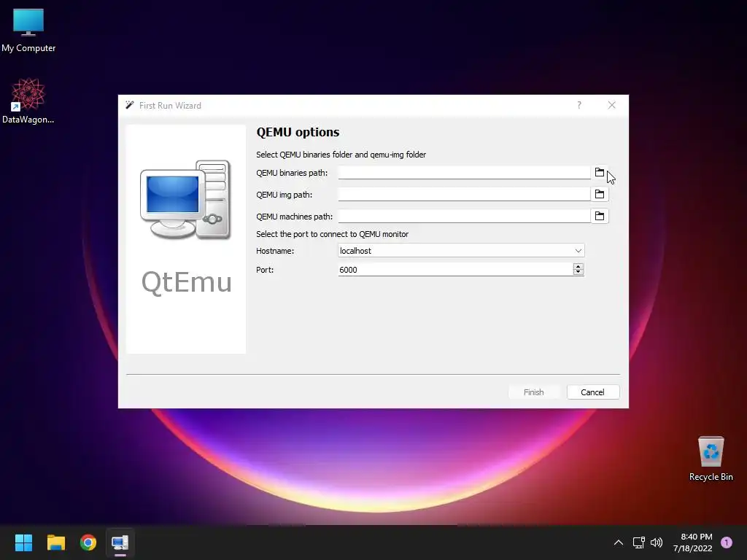
Task: Open File Explorer from the taskbar
Action: 55,542
